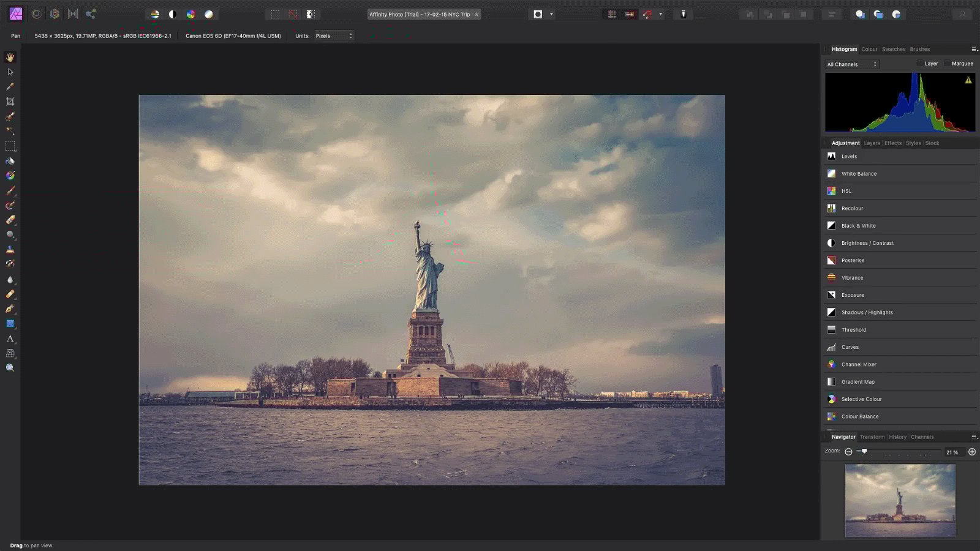Enable the Marquee checkbox in Histogram panel
This screenshot has width=980, height=551.
948,64
